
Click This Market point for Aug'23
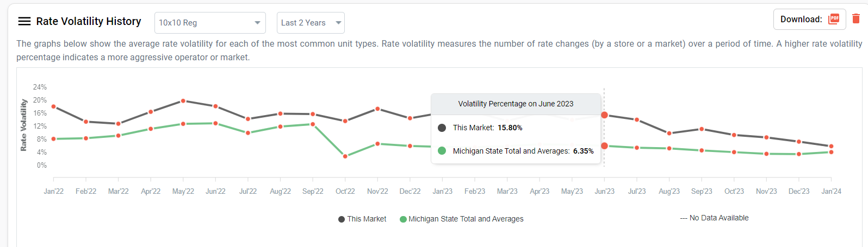click(x=669, y=134)
